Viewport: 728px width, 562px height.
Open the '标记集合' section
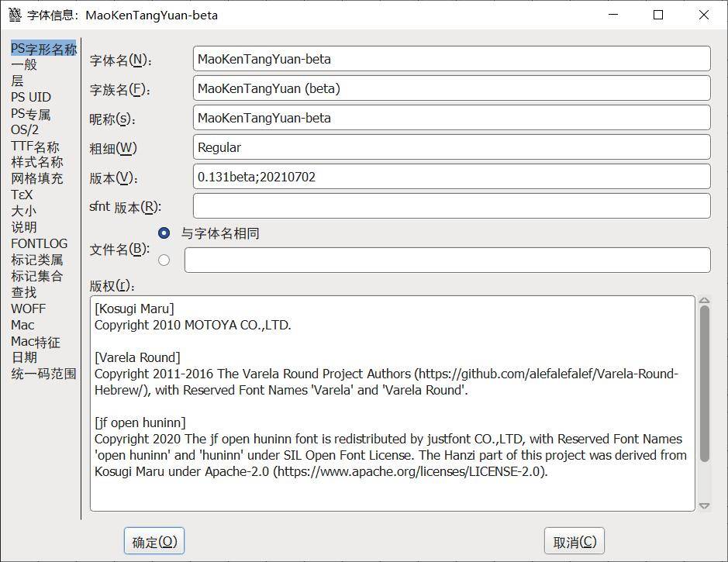tap(36, 276)
